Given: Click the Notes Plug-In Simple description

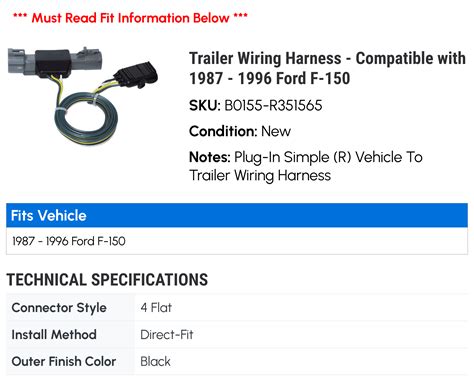Looking at the screenshot, I should pos(306,166).
